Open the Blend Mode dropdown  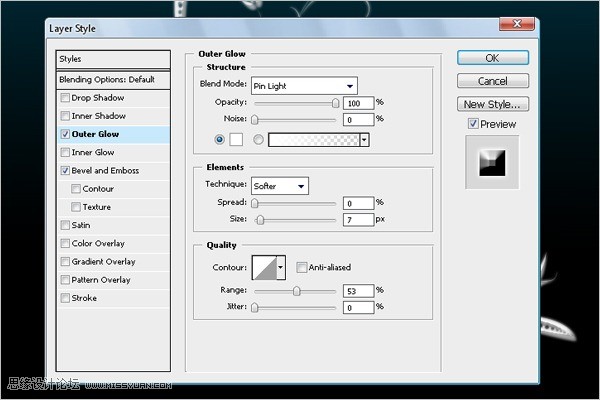point(304,86)
